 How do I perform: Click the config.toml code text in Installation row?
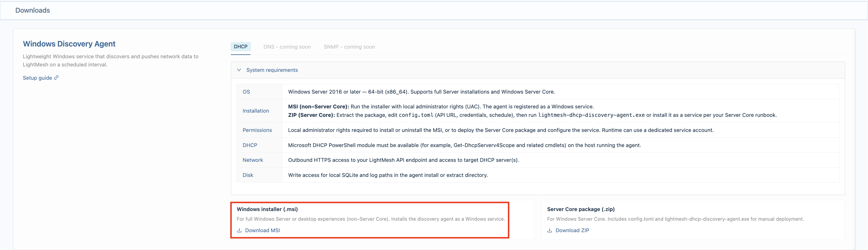click(416, 115)
